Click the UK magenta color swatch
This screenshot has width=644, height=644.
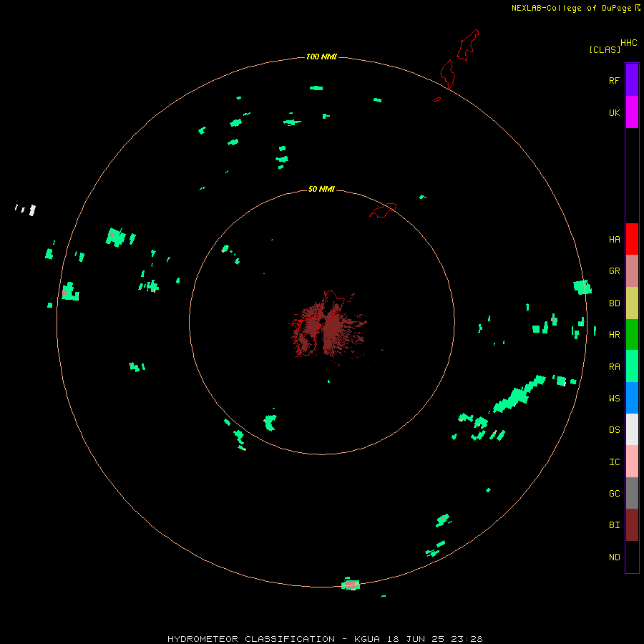[x=632, y=112]
